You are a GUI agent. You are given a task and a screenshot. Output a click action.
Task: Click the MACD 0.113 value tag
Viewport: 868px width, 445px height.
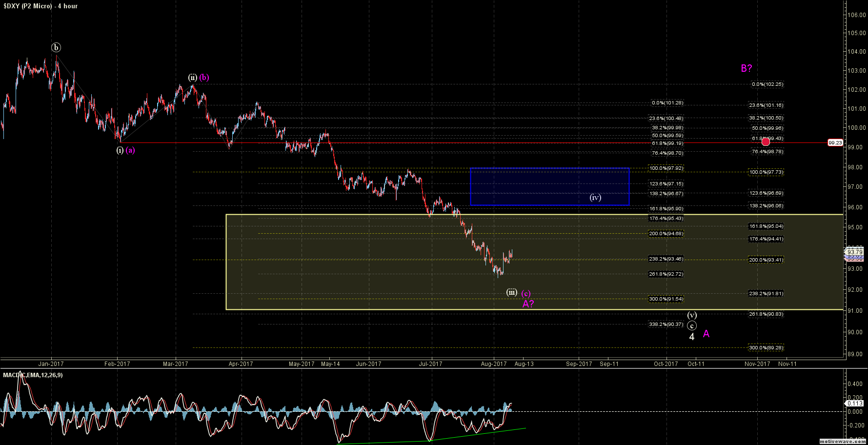click(x=855, y=404)
